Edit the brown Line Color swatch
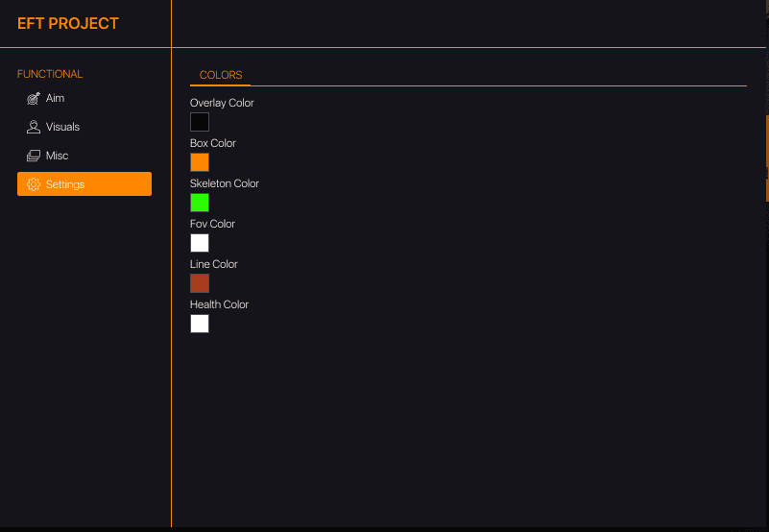The width and height of the screenshot is (769, 532). 200,283
